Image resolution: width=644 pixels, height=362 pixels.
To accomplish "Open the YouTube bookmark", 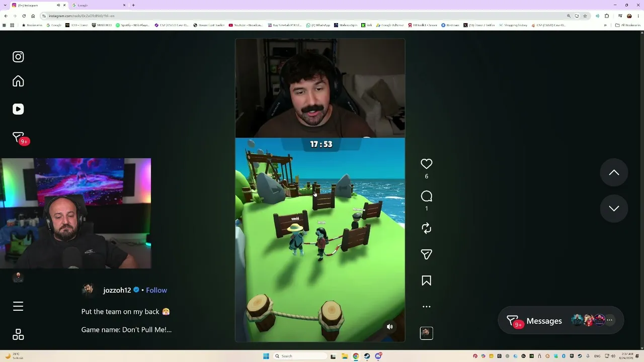I will (x=246, y=25).
